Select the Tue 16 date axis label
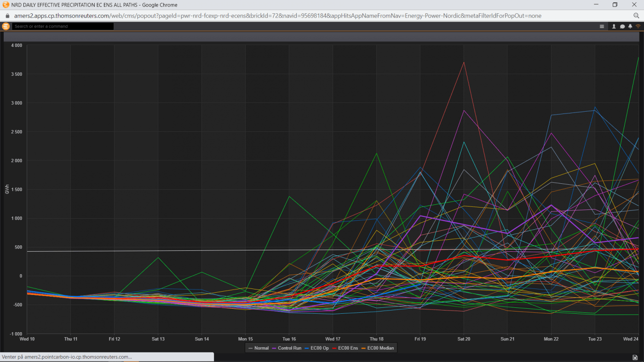Image resolution: width=644 pixels, height=362 pixels. click(289, 339)
